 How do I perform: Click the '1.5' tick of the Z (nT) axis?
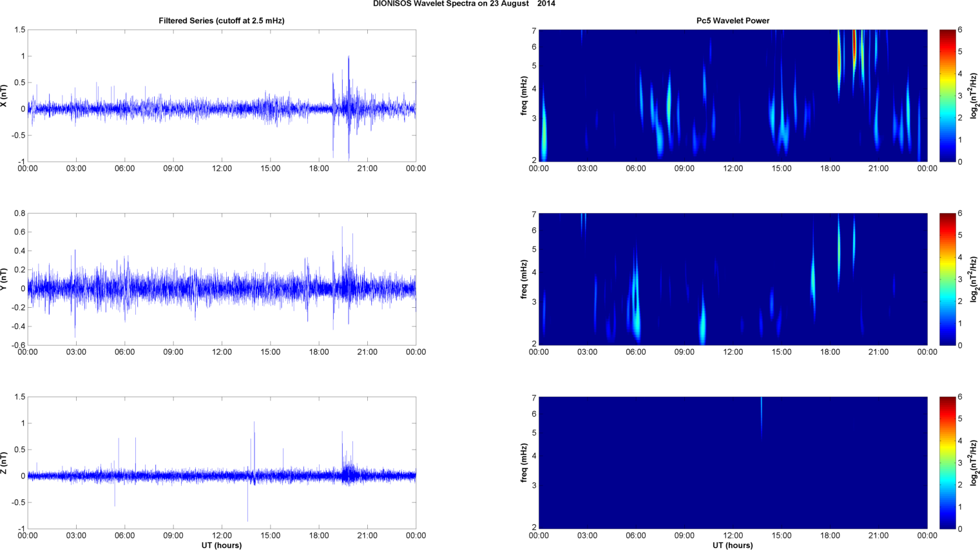[20, 397]
